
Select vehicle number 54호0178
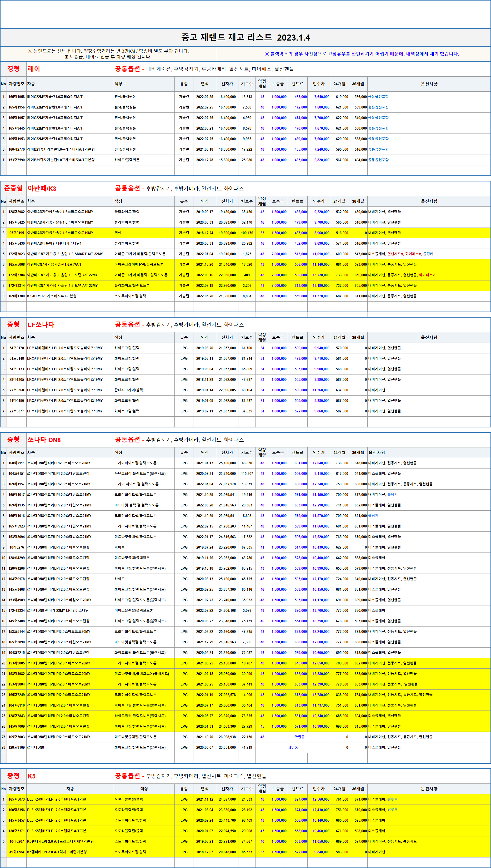tap(17, 348)
